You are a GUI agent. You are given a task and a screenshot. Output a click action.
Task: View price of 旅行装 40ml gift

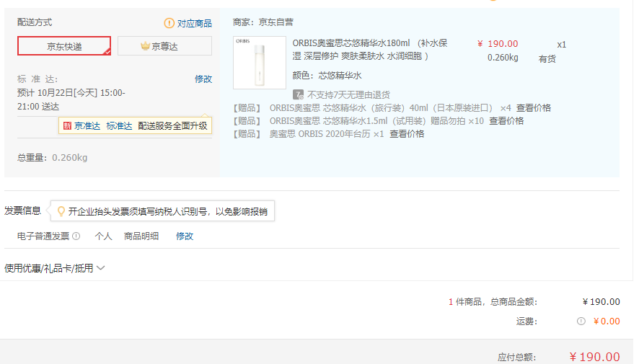534,108
